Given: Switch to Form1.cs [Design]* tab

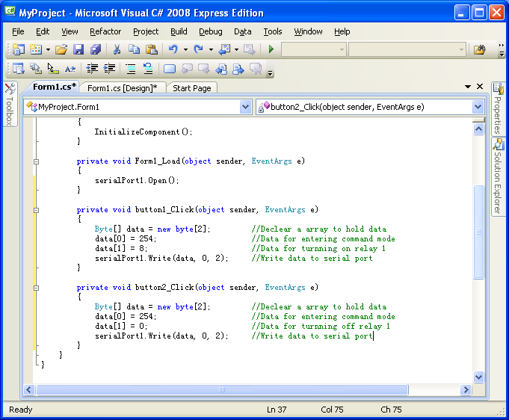Looking at the screenshot, I should [123, 88].
